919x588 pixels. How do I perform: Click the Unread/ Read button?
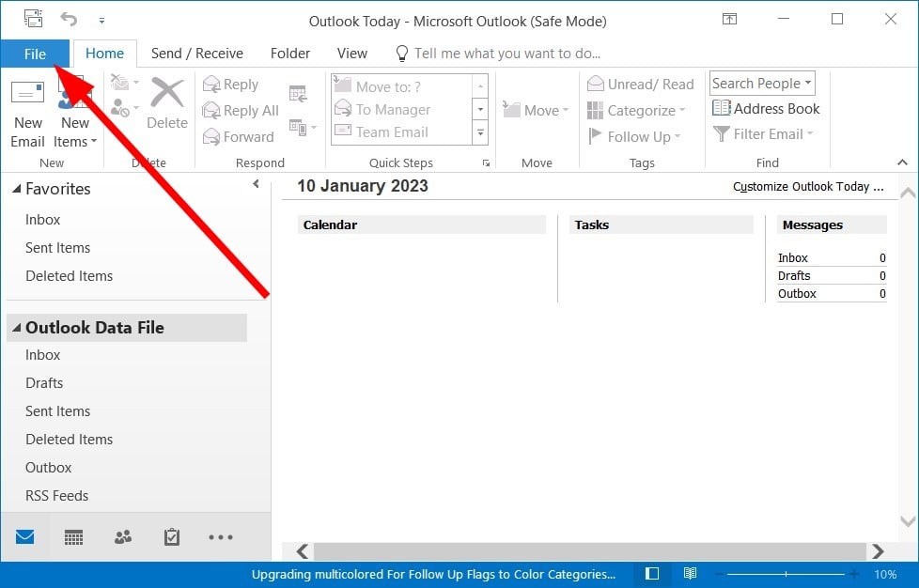tap(640, 85)
